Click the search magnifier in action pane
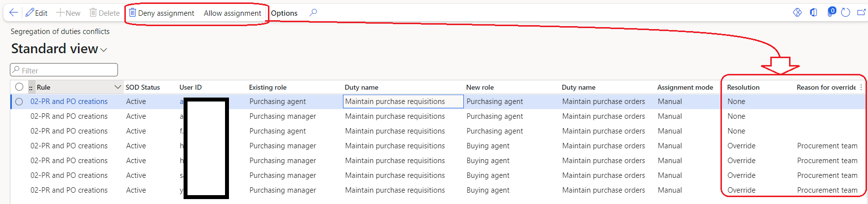This screenshot has width=868, height=204. pos(313,13)
